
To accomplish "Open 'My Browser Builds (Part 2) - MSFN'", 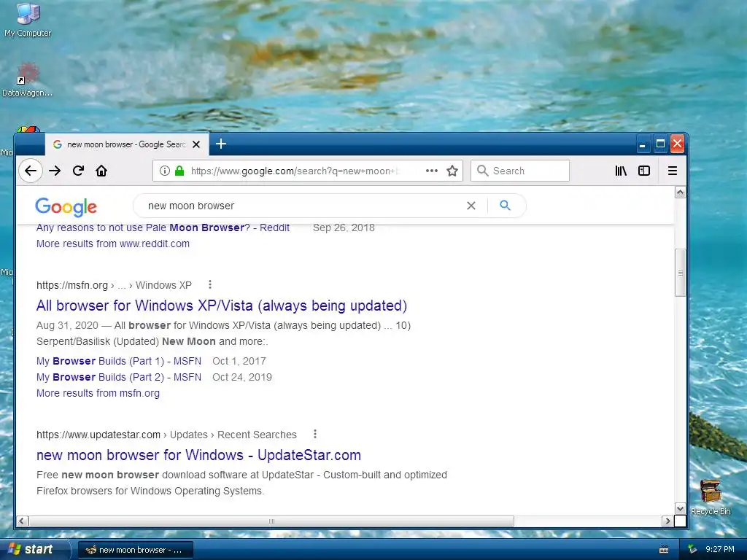I will (119, 377).
